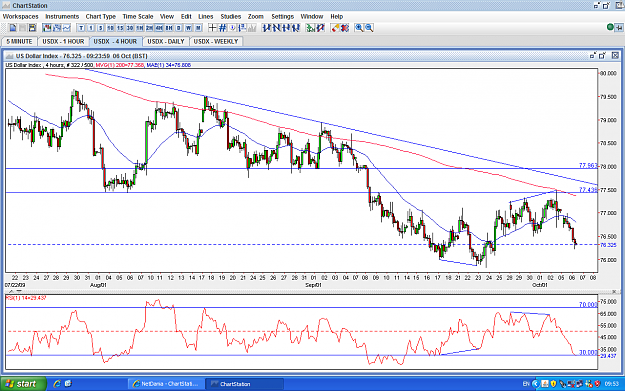
Task: Select the candlestick chart type icon
Action: 47,28
